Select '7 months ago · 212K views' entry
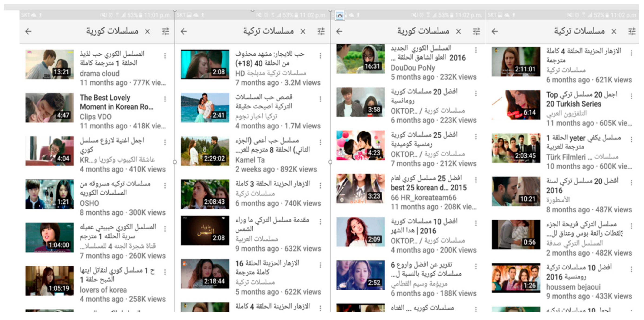 [434, 164]
